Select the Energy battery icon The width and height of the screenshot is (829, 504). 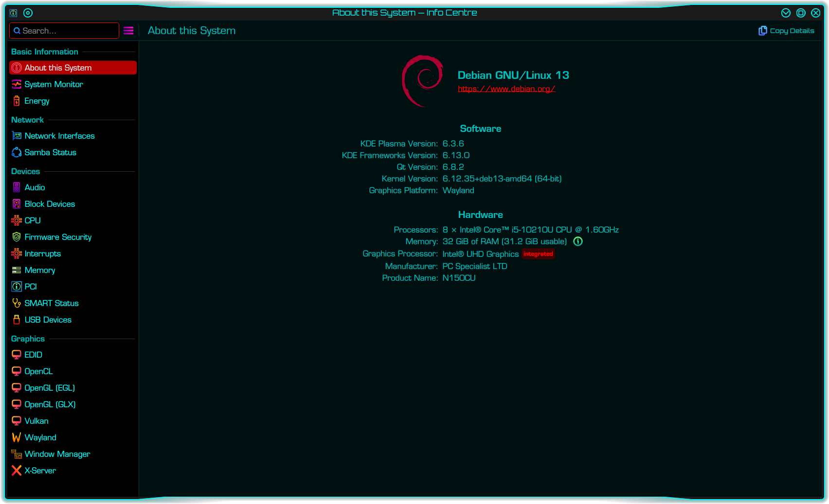[x=17, y=101]
